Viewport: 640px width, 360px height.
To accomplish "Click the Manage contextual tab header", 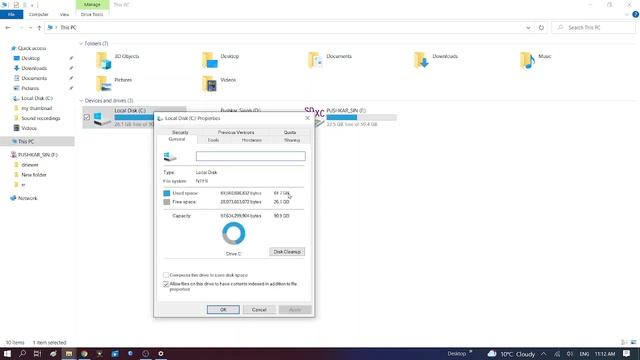I will pyautogui.click(x=92, y=4).
